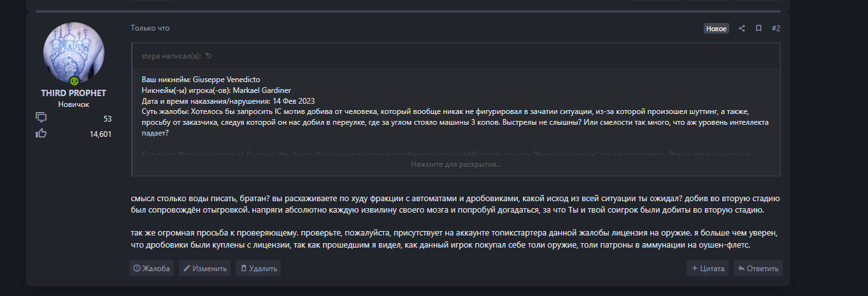Open the THIRD PROPHET user profile link
Screen dimensions: 868x296
tap(73, 93)
